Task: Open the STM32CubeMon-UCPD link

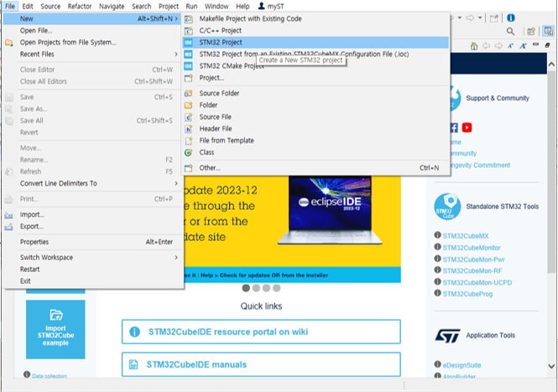Action: pos(477,282)
